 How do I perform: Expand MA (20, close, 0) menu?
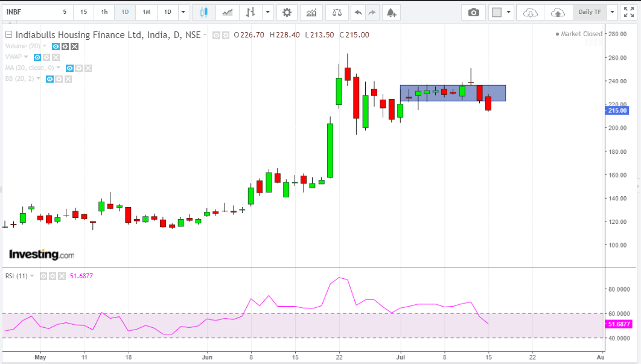[x=59, y=68]
